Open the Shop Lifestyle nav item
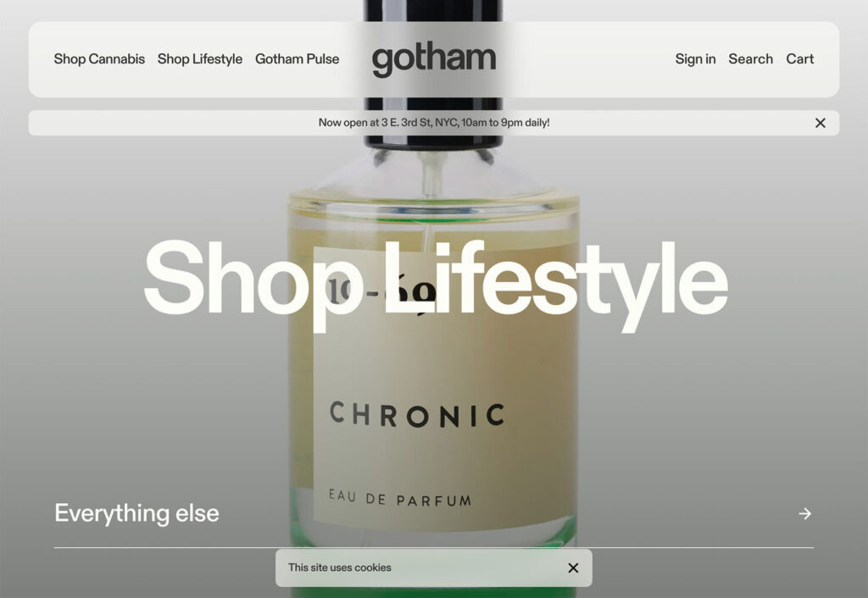This screenshot has height=598, width=868. click(x=200, y=58)
